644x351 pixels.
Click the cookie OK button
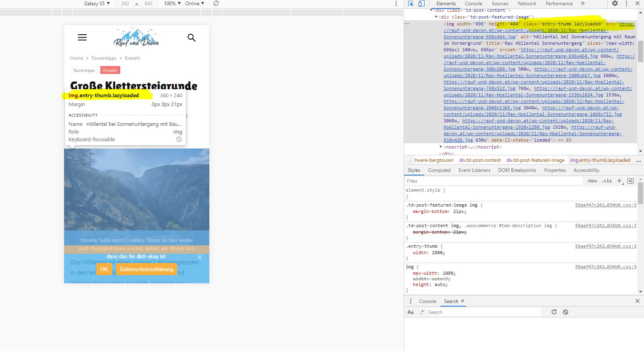(104, 269)
